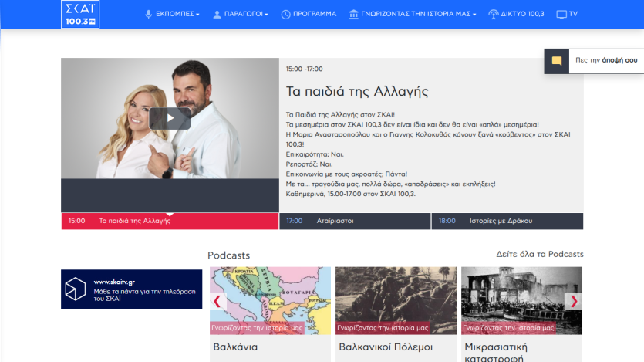Image resolution: width=644 pixels, height=362 pixels.
Task: Click the soldiers photo podcast thumbnail
Action: (396, 300)
